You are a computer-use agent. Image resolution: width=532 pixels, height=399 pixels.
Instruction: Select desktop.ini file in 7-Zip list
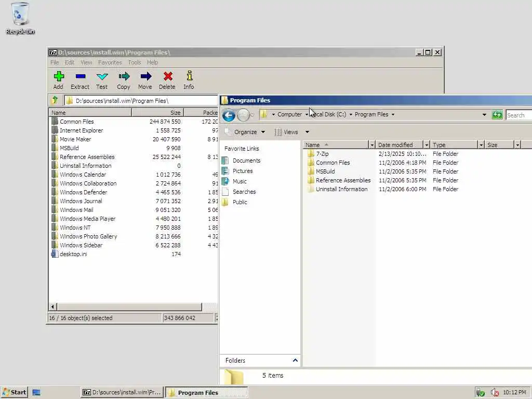click(73, 254)
